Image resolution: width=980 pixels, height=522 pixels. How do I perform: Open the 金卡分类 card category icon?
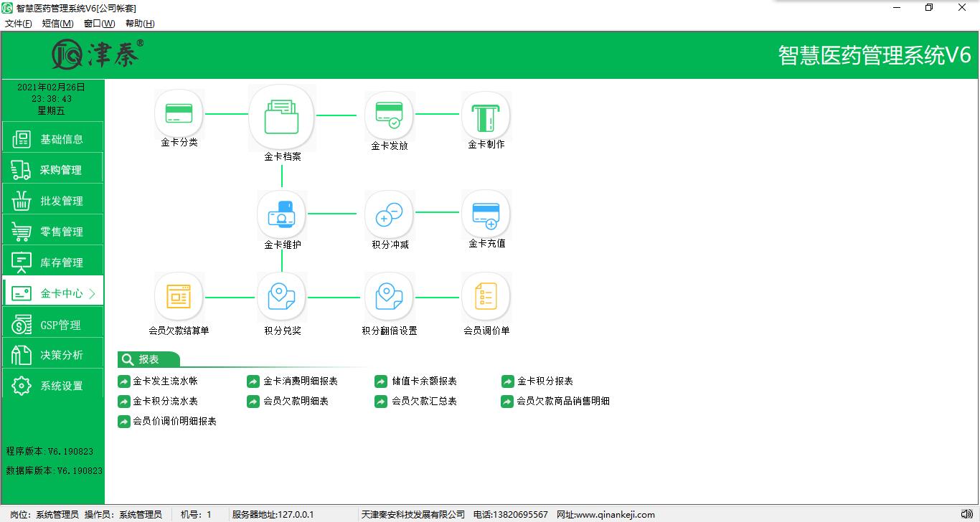(179, 114)
